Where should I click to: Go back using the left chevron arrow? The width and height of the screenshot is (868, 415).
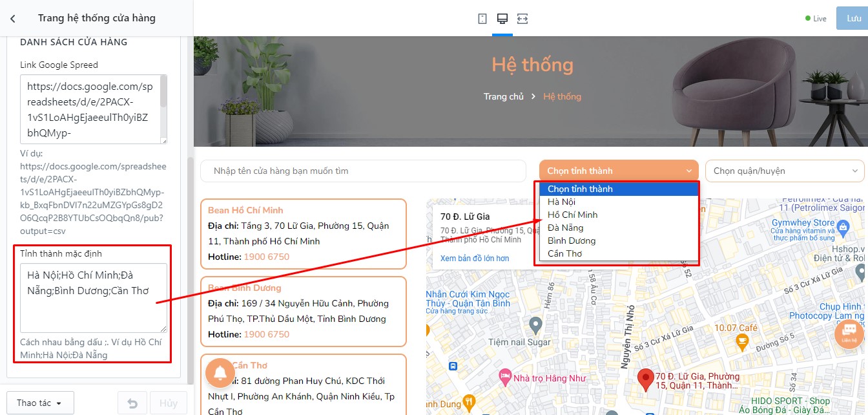(13, 19)
